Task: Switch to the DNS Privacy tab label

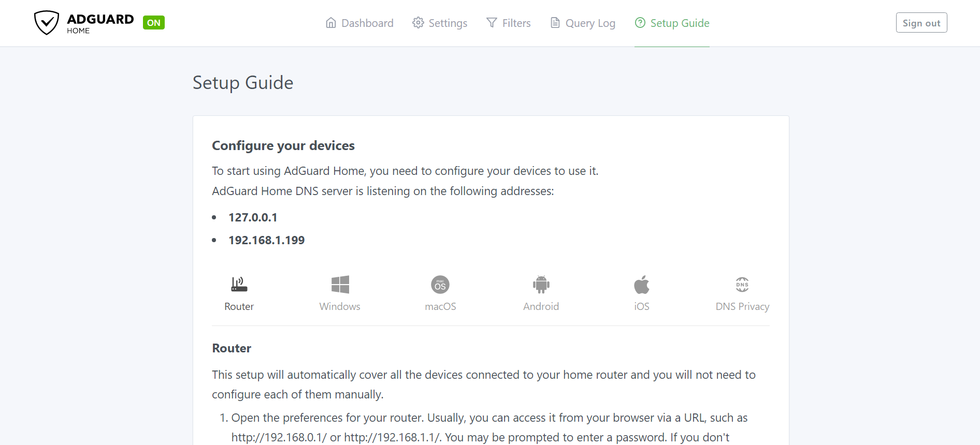Action: 742,306
